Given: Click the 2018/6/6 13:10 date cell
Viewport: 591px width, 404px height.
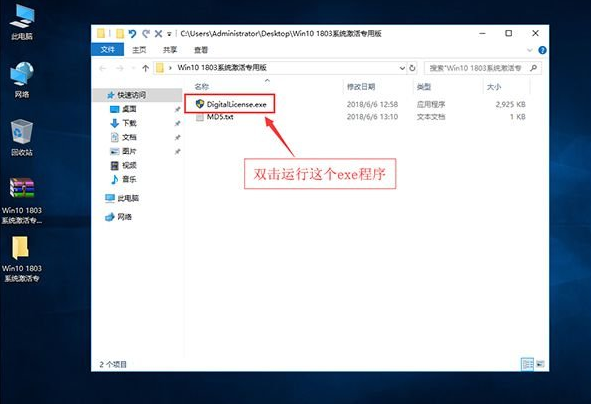Looking at the screenshot, I should (x=372, y=117).
